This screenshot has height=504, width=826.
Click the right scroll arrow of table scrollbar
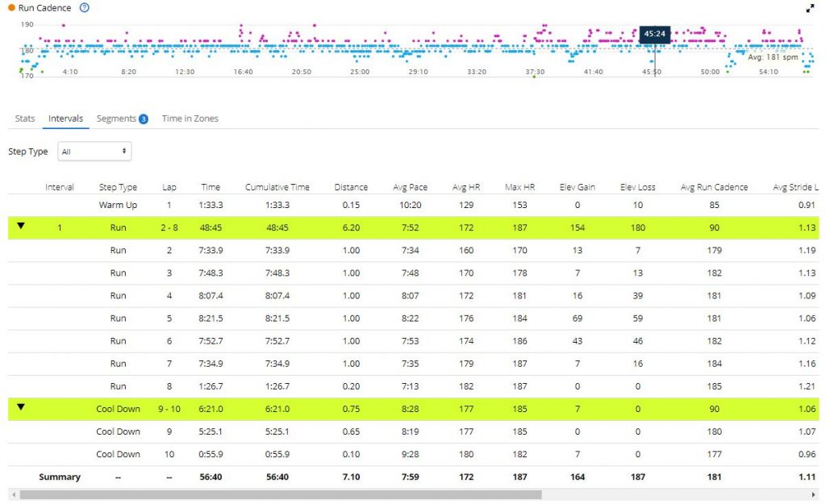coord(814,494)
